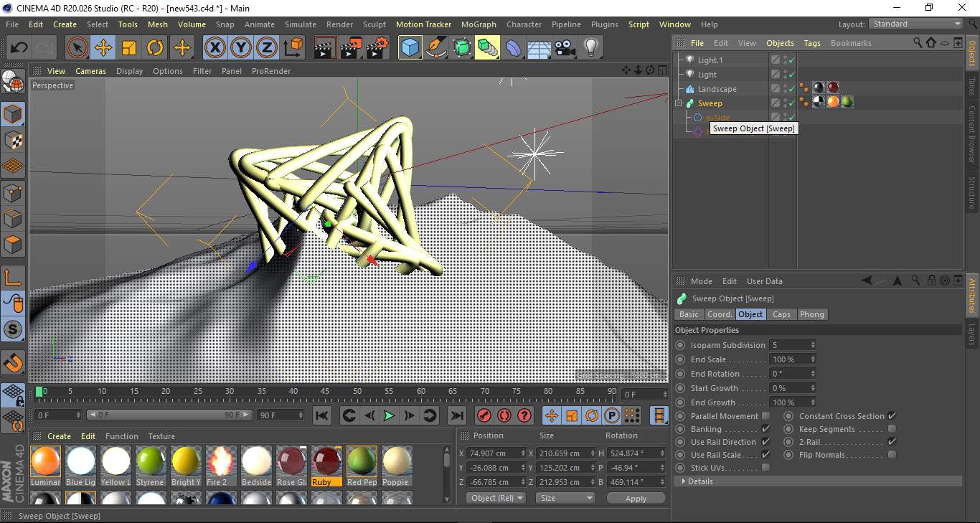
Task: Switch to Polygons mode icon
Action: [13, 245]
